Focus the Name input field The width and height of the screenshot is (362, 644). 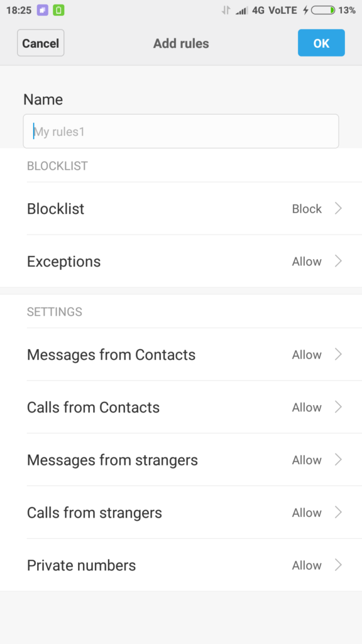[181, 131]
